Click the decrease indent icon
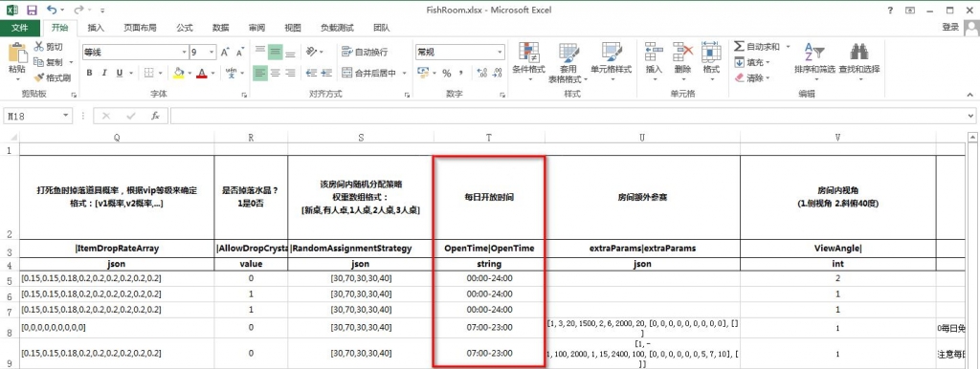Image resolution: width=980 pixels, height=369 pixels. point(311,73)
